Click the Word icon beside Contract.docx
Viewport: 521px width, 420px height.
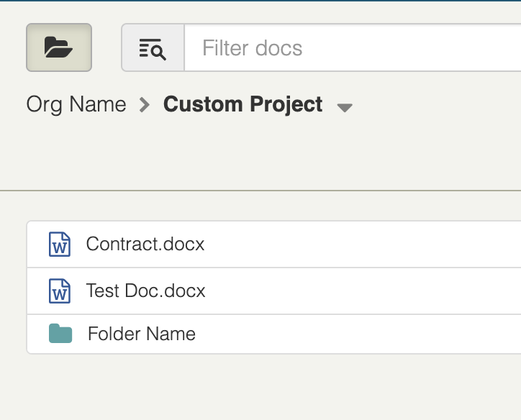60,244
